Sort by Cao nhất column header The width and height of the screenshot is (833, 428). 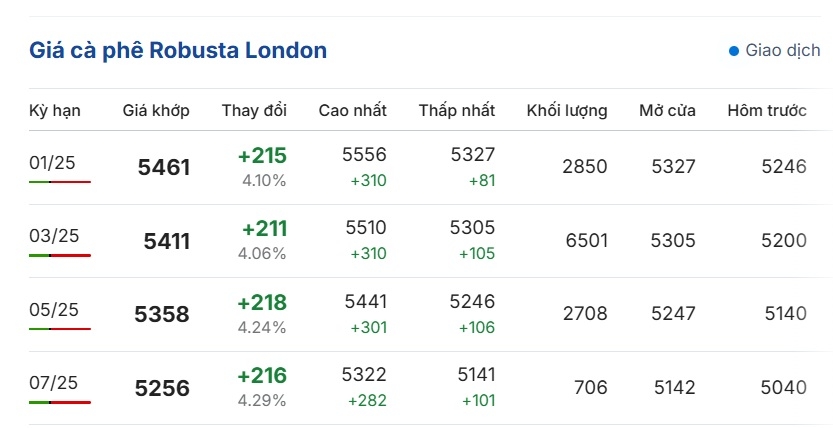click(x=353, y=110)
